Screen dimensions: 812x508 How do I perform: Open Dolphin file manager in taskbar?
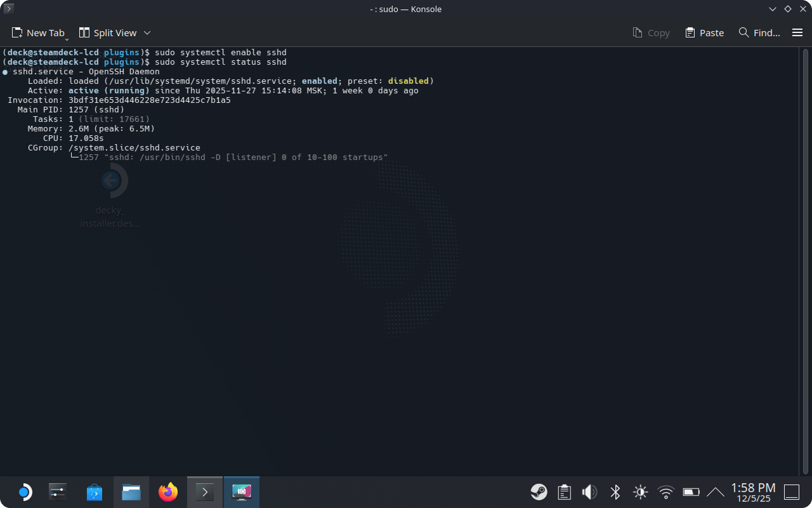(x=131, y=492)
